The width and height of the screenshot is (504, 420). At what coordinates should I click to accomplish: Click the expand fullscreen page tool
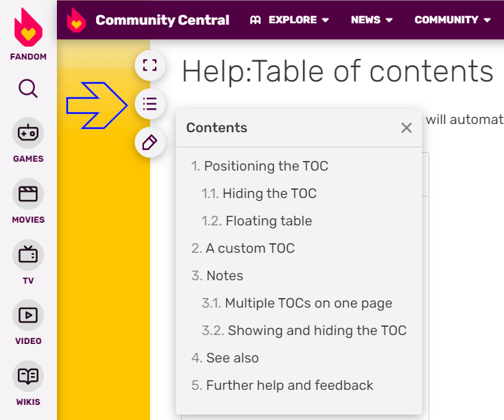point(150,66)
